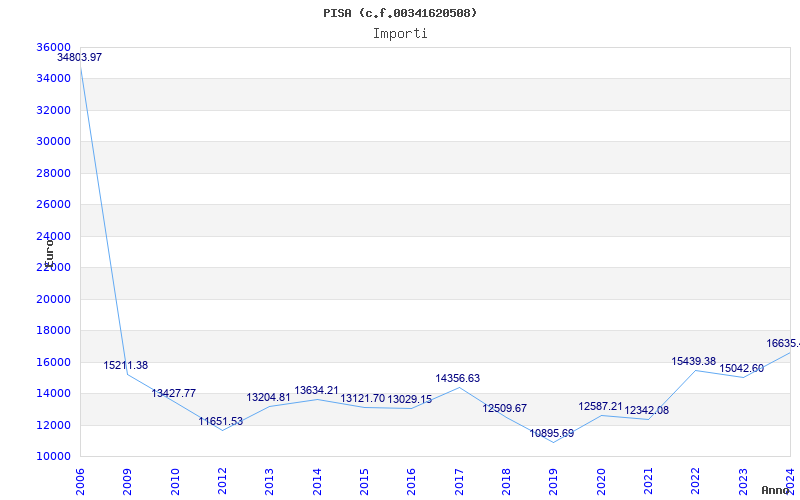Click the Anno axis label

click(x=774, y=490)
